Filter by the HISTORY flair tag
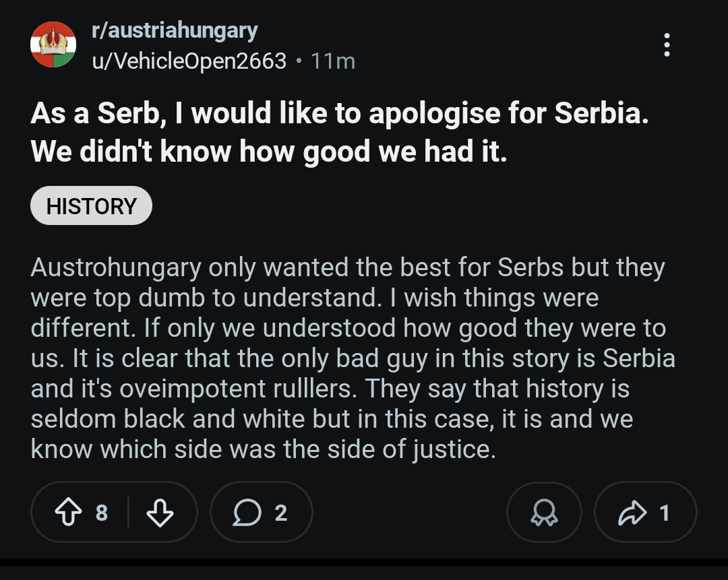Image resolution: width=728 pixels, height=580 pixels. pos(91,205)
